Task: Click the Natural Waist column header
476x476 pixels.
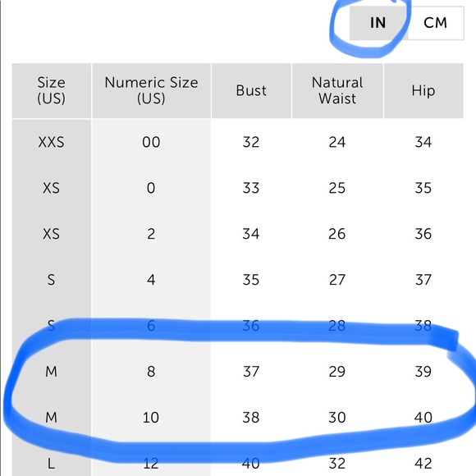Action: (x=337, y=90)
